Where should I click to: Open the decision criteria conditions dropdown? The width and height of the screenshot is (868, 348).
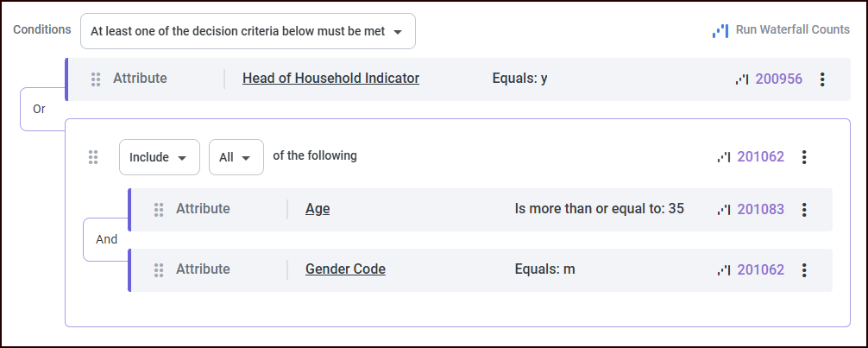(x=248, y=31)
